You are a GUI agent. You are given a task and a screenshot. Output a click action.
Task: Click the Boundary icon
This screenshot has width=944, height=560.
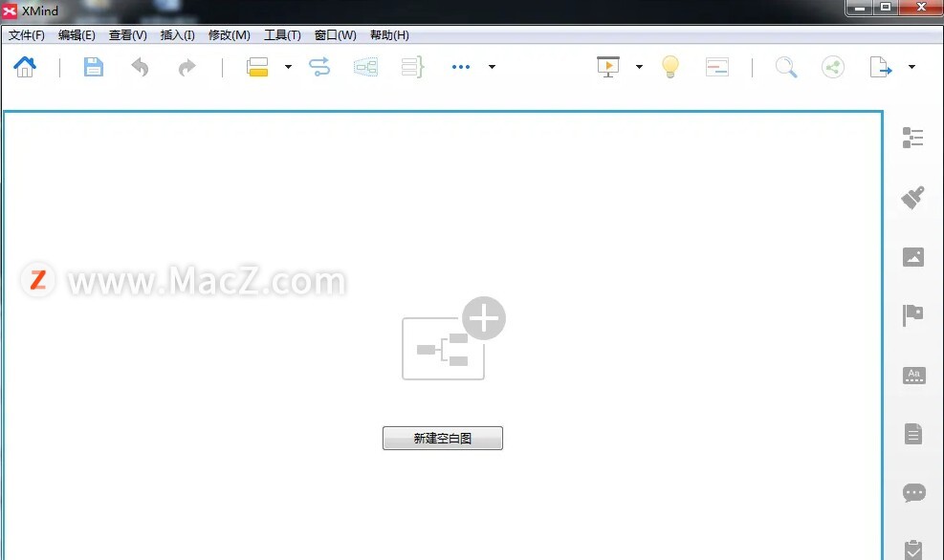366,67
